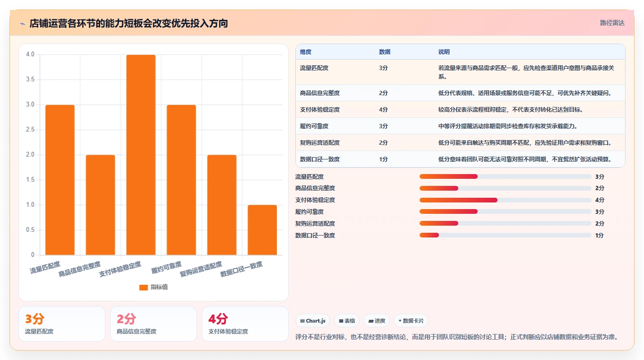644x360 pixels.
Task: Click the 数据 column header
Action: coord(385,52)
